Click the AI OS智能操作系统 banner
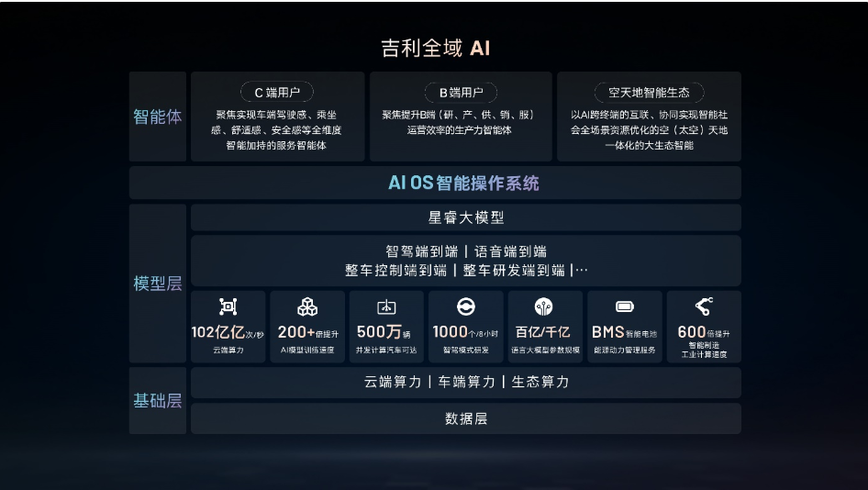The height and width of the screenshot is (490, 868). pos(465,183)
